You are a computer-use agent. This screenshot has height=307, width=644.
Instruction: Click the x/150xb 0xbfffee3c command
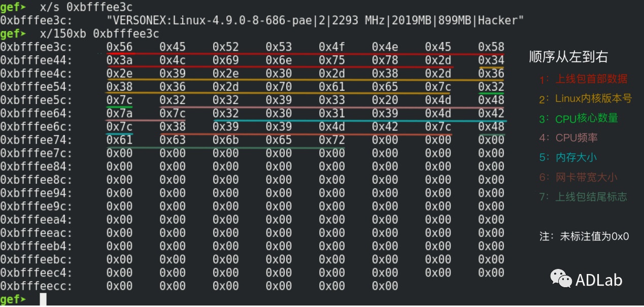[99, 34]
